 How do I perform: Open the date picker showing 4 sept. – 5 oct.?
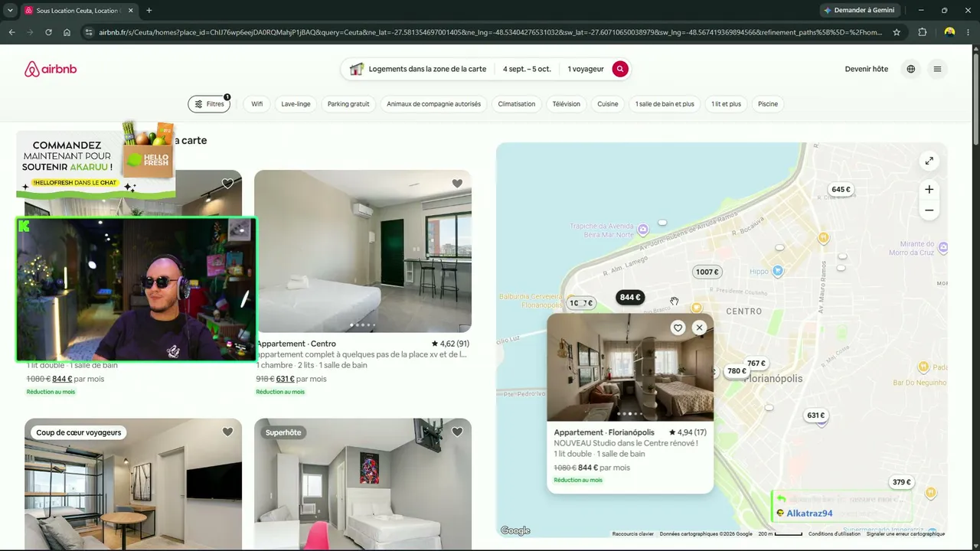(527, 69)
